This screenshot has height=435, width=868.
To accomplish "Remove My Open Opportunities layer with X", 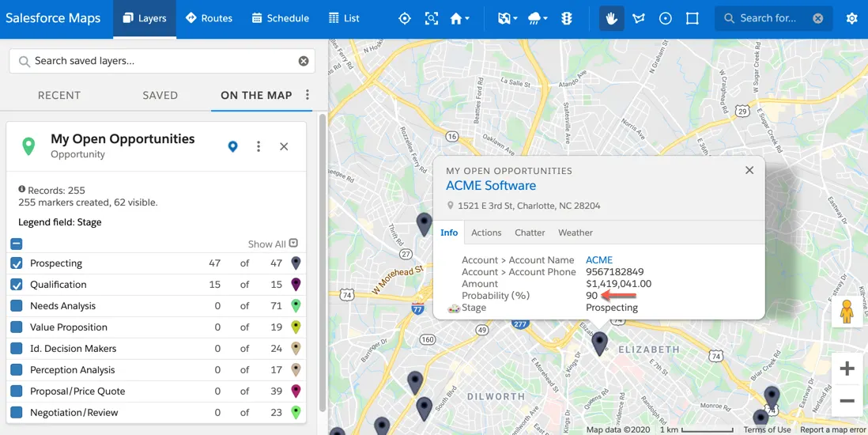I will click(284, 146).
